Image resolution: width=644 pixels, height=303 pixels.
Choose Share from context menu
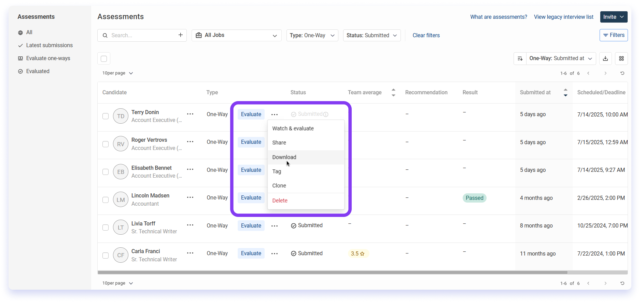306,143
